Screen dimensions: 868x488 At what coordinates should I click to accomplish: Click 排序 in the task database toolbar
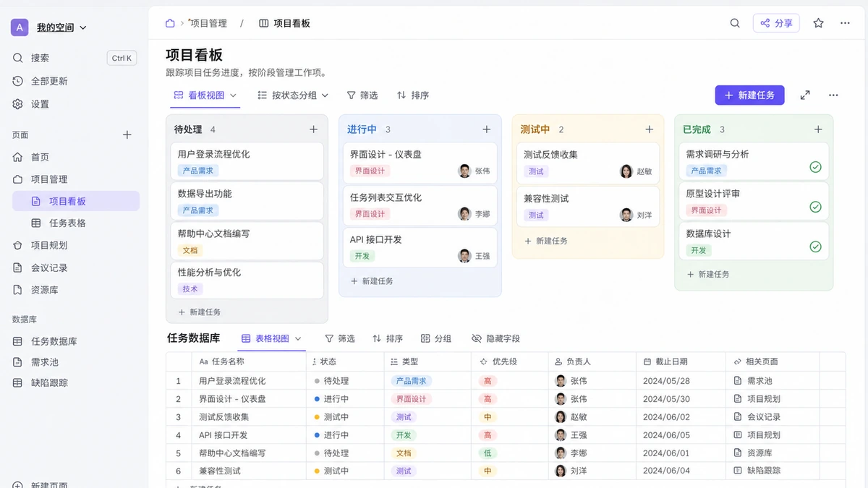[x=388, y=338]
